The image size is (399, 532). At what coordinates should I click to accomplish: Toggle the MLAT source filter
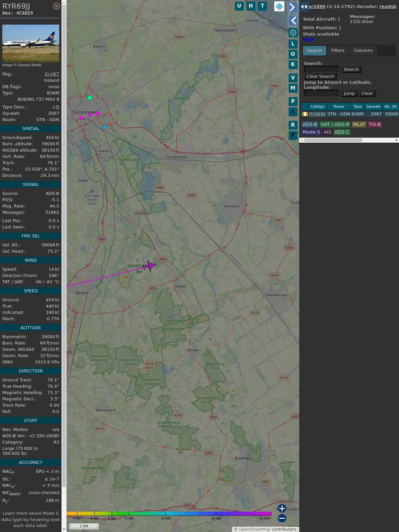[x=359, y=124]
